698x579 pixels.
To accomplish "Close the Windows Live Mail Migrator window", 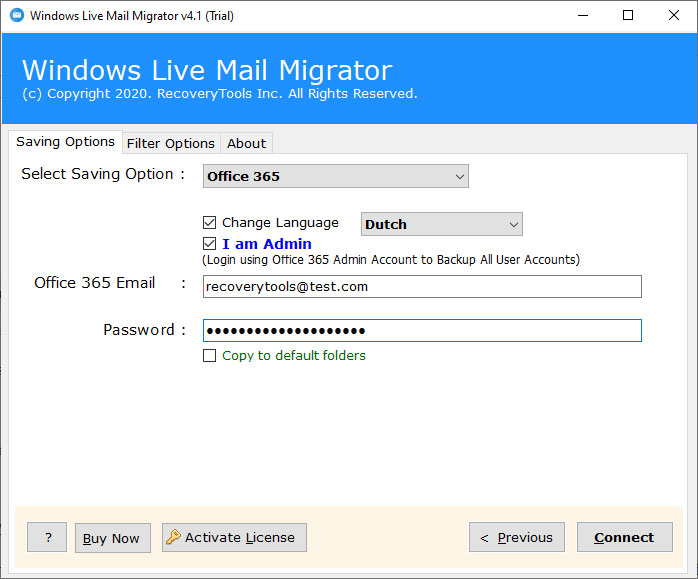I will point(674,16).
